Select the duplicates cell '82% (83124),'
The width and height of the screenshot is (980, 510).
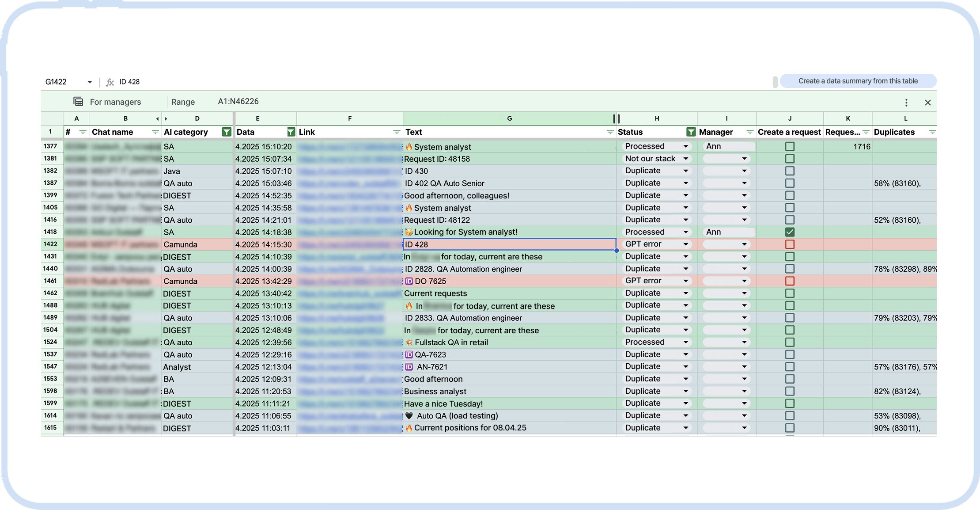[x=904, y=391]
